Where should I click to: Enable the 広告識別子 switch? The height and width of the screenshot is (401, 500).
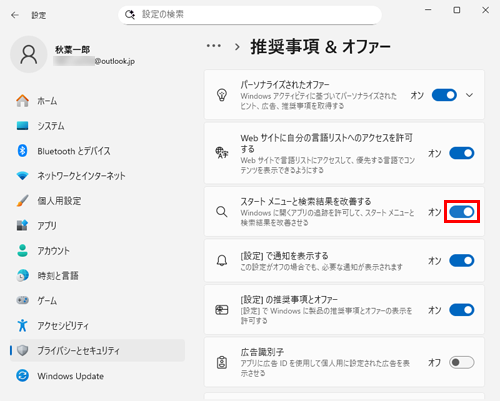pos(462,362)
